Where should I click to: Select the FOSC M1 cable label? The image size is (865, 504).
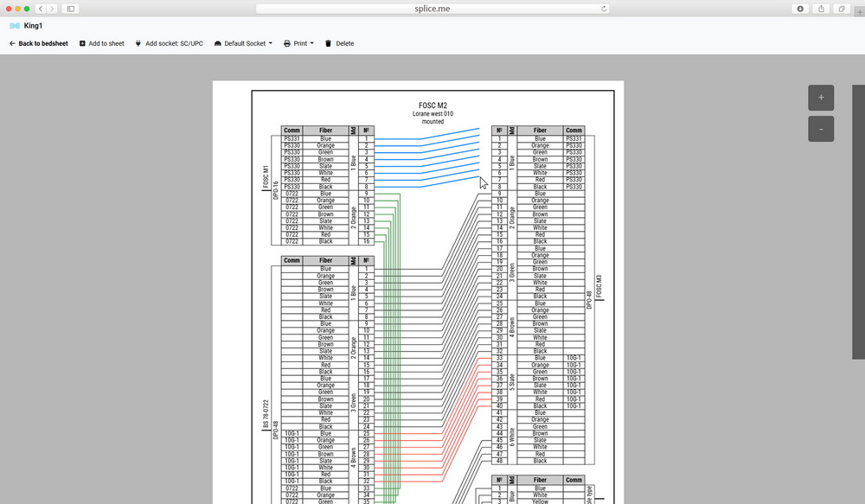[266, 176]
